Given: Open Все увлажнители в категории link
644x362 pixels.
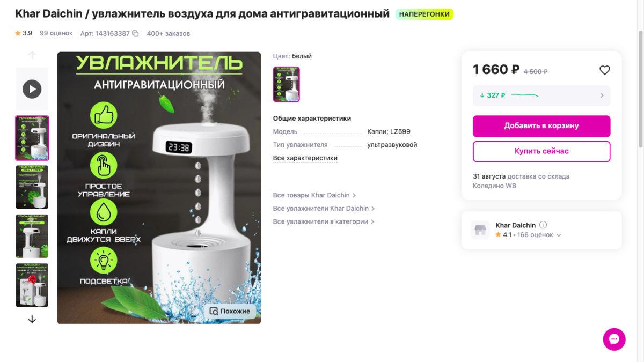Looking at the screenshot, I should pos(324,221).
